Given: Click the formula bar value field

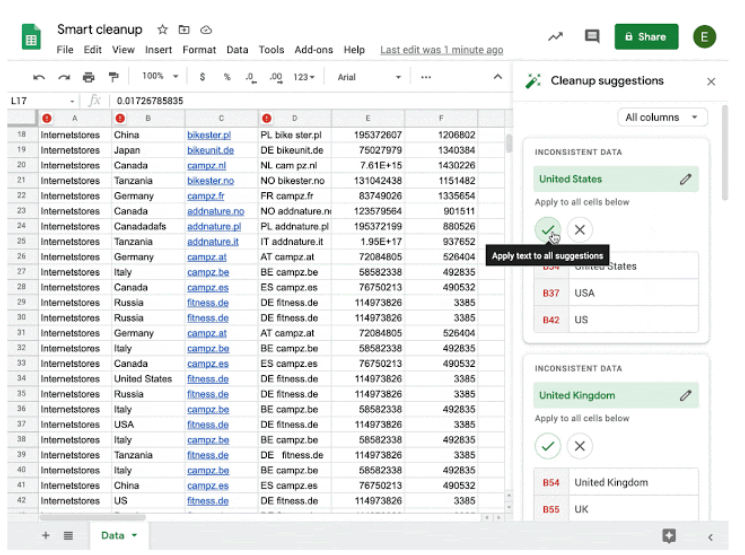Looking at the screenshot, I should point(309,101).
